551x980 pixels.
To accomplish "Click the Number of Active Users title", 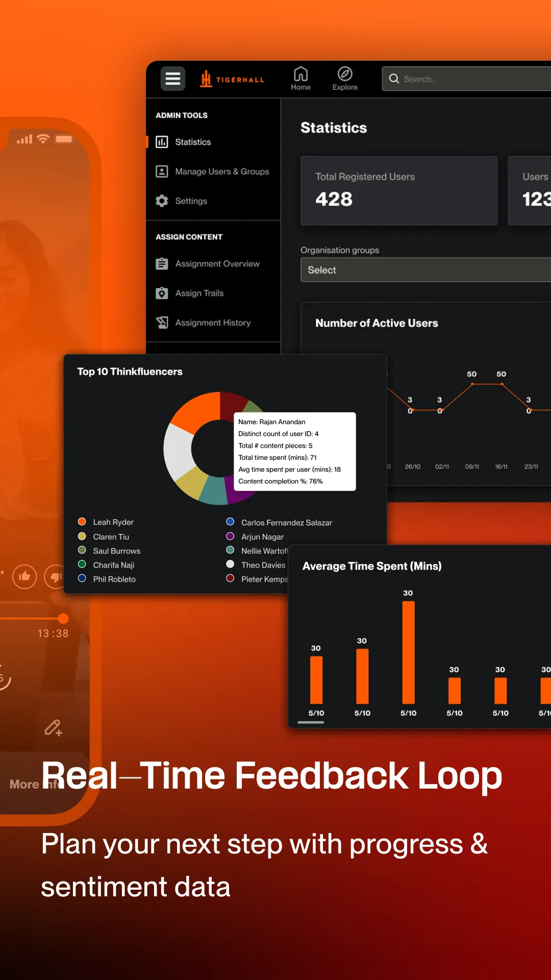I will pyautogui.click(x=377, y=323).
